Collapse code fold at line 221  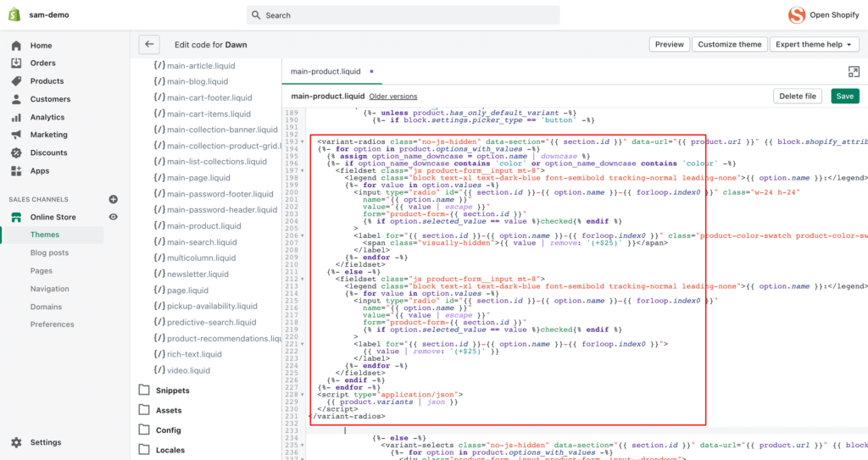[303, 344]
